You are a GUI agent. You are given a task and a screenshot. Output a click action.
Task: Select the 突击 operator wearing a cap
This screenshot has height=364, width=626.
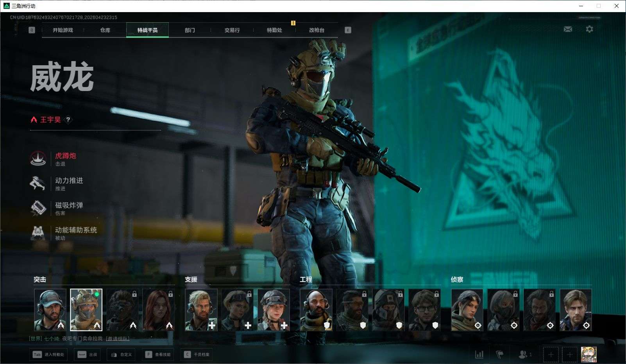(50, 310)
